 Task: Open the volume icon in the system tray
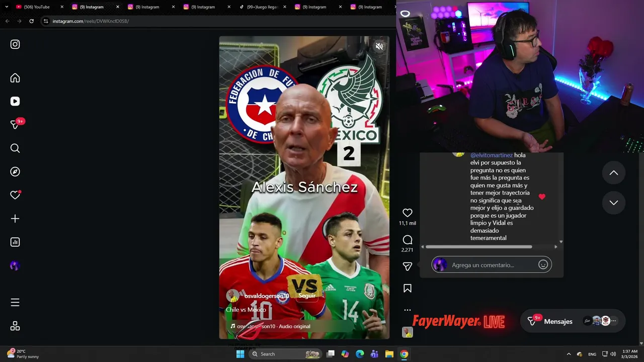pyautogui.click(x=613, y=354)
